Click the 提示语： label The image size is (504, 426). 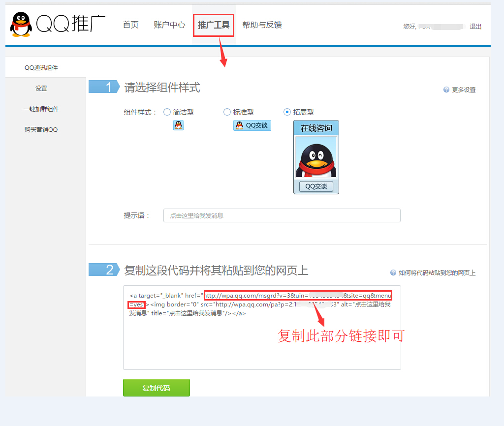coord(137,215)
